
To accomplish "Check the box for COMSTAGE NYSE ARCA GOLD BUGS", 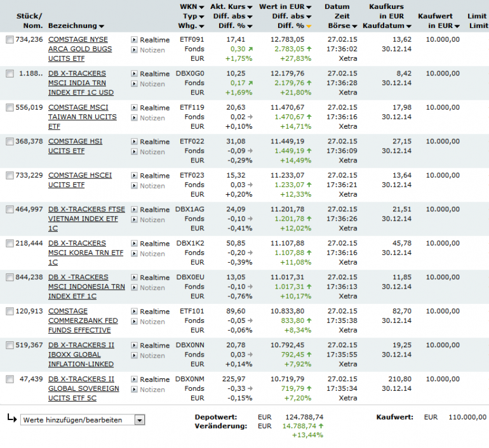I will [10, 39].
